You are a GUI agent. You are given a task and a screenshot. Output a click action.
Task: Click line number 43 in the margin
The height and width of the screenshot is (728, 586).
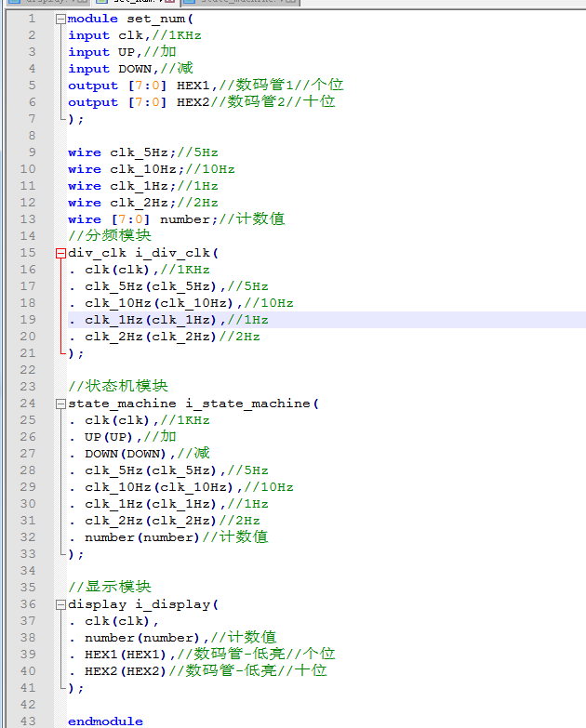28,721
